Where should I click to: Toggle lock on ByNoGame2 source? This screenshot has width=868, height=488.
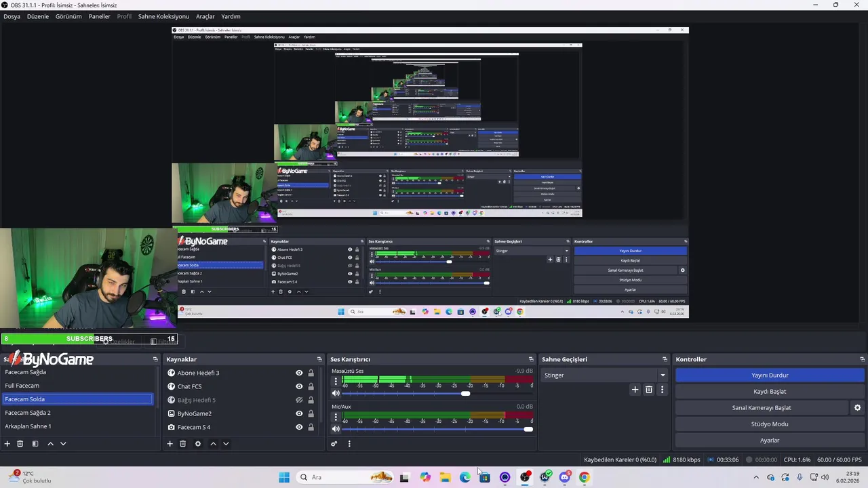tap(311, 413)
